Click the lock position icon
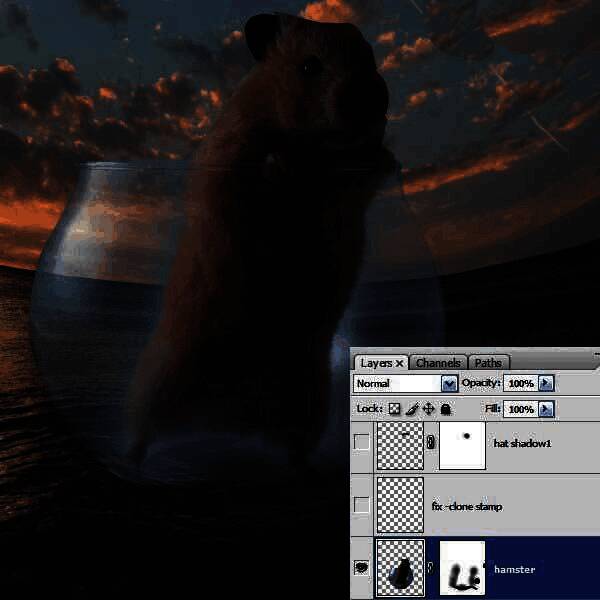 pyautogui.click(x=428, y=409)
